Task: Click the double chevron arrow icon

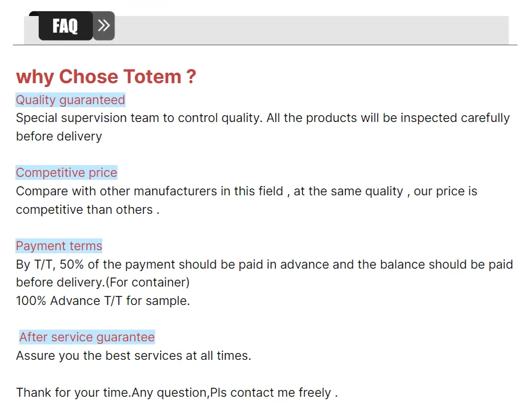Action: (x=103, y=26)
